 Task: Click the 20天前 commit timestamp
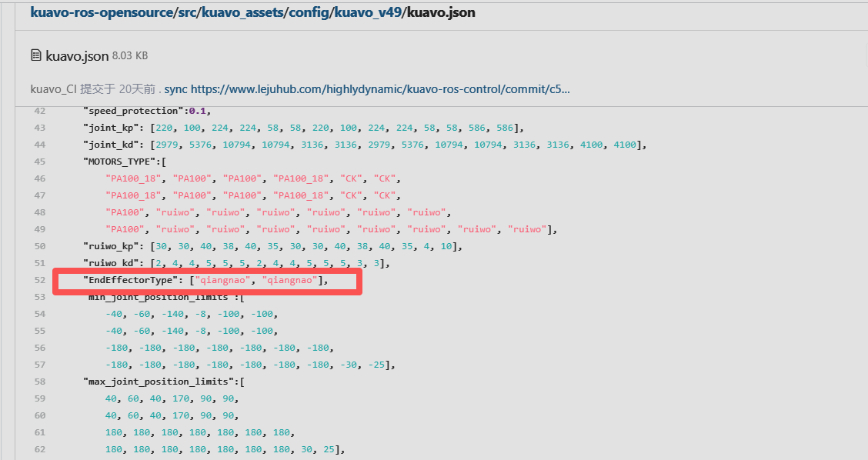(x=137, y=89)
